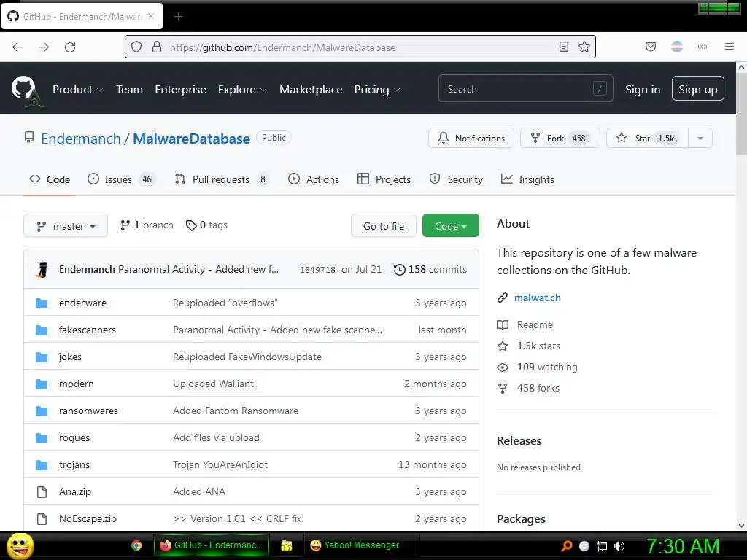747x560 pixels.
Task: Click the Enterprise nav link
Action: coord(181,89)
